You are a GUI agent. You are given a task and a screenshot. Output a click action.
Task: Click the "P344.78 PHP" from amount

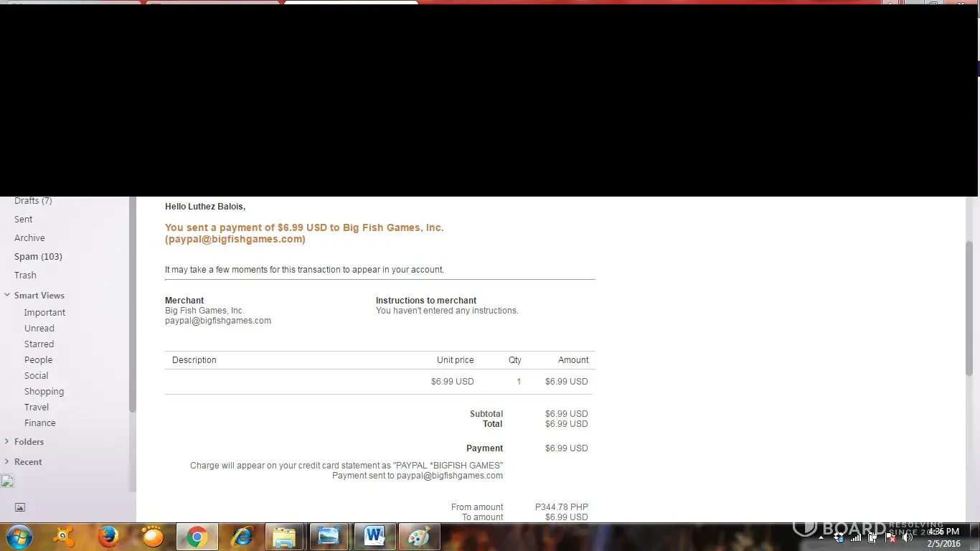562,507
